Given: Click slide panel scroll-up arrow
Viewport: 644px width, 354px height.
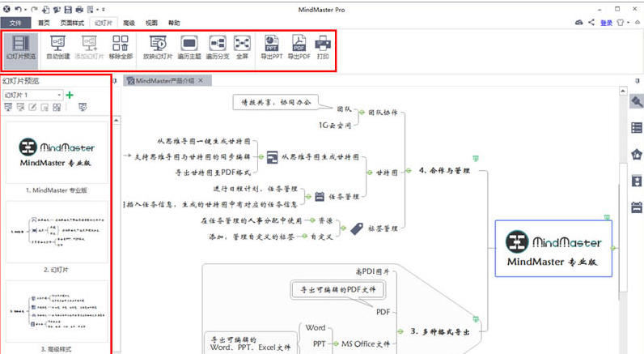Looking at the screenshot, I should [x=117, y=121].
